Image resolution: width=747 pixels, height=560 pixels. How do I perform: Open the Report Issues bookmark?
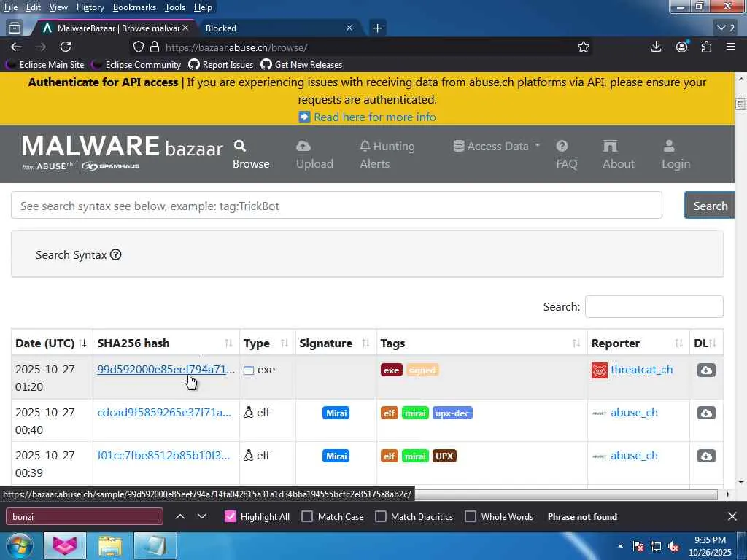point(221,65)
